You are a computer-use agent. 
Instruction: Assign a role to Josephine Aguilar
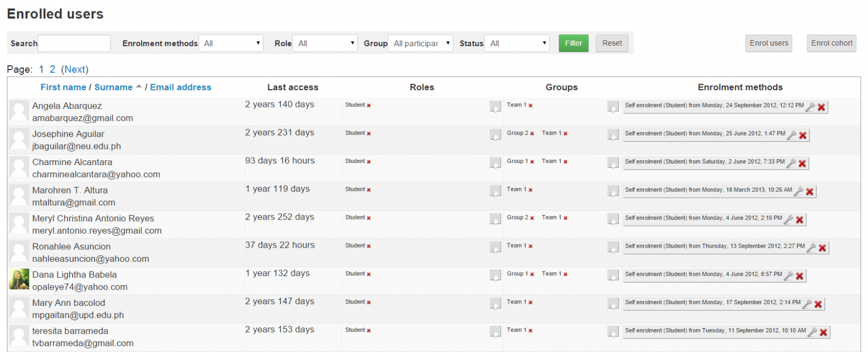click(495, 135)
